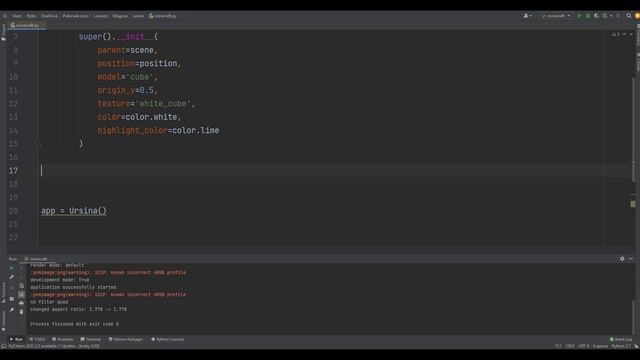The image size is (640, 360).
Task: Click the Python interpreter status indicator
Action: point(621,346)
